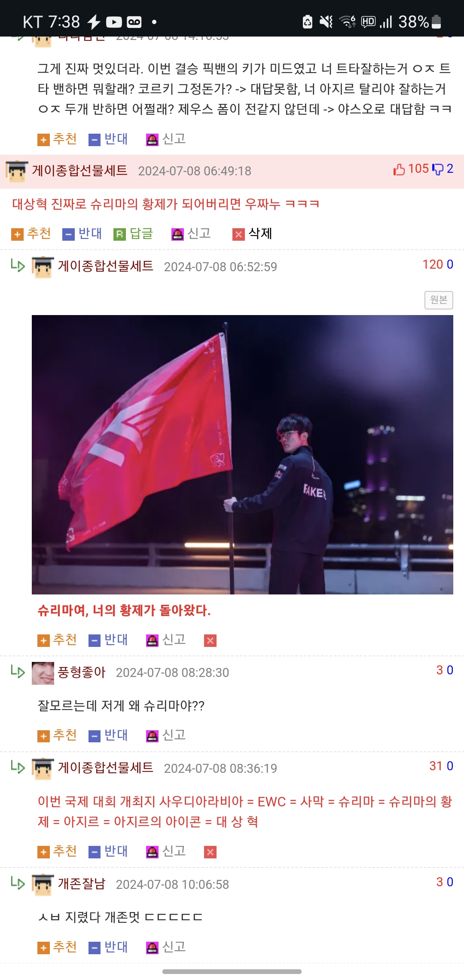Report 풍형좋아's reply with 신고

pos(166,735)
